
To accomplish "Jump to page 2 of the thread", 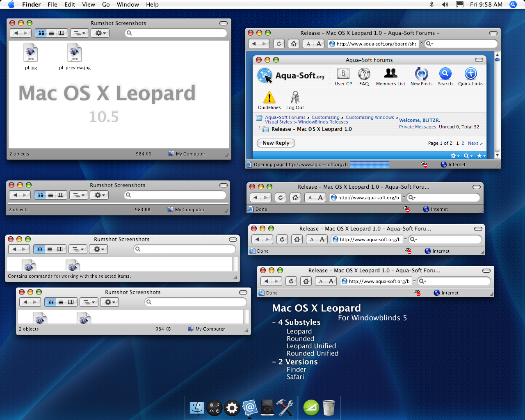I will coord(463,143).
